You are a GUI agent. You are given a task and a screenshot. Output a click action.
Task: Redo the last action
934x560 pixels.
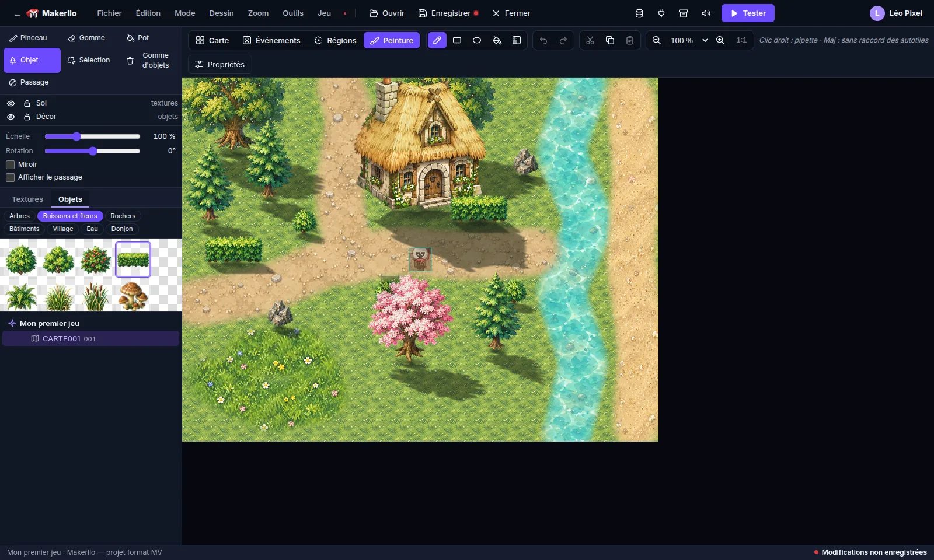[x=563, y=40]
